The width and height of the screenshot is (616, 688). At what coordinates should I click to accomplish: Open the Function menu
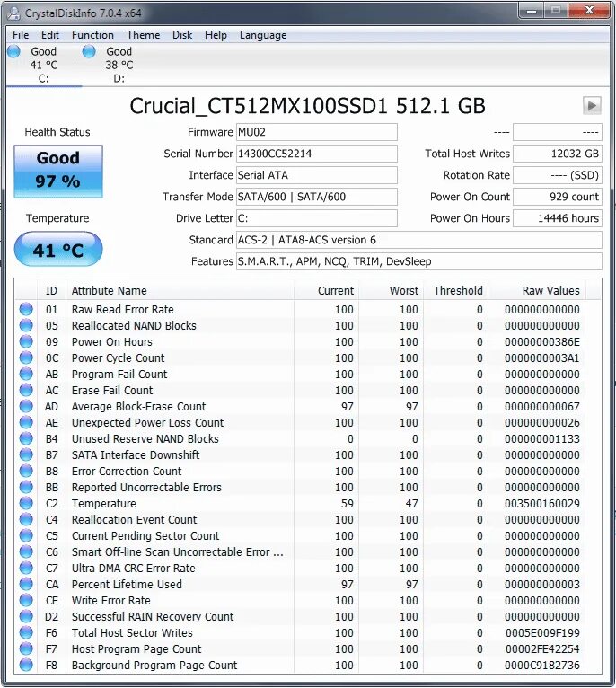(92, 35)
